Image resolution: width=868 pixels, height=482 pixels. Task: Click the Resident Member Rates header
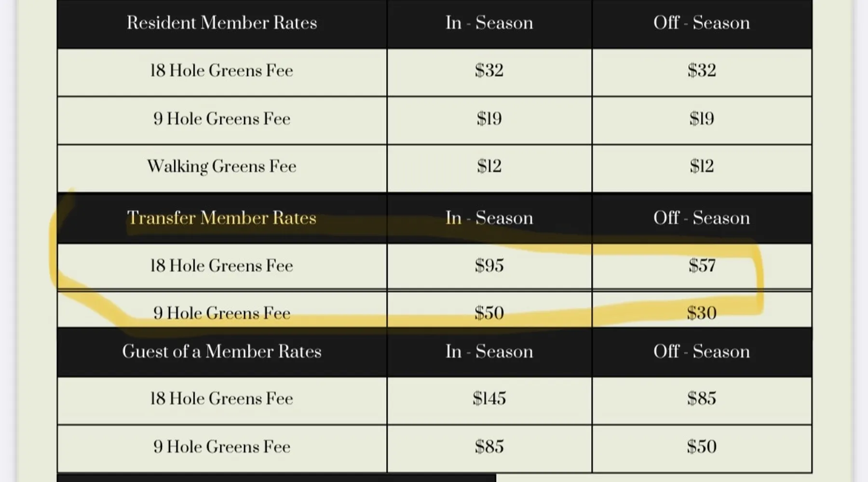tap(222, 23)
